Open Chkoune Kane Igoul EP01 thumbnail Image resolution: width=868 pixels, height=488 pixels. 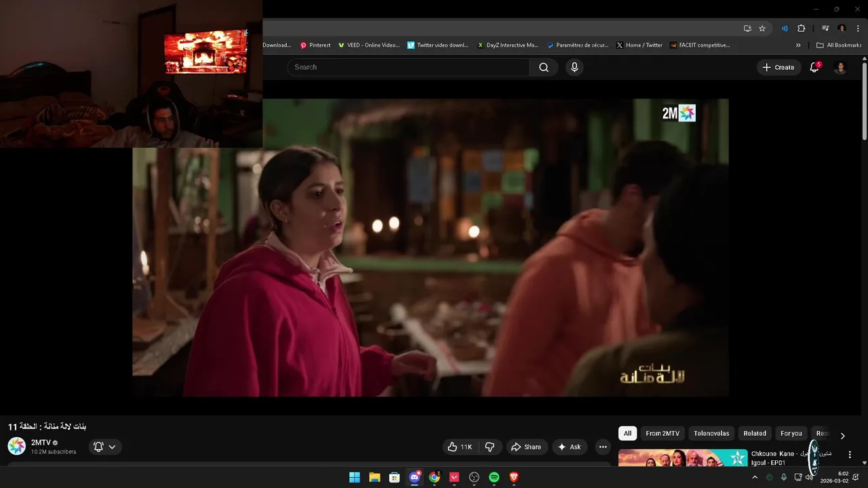683,457
